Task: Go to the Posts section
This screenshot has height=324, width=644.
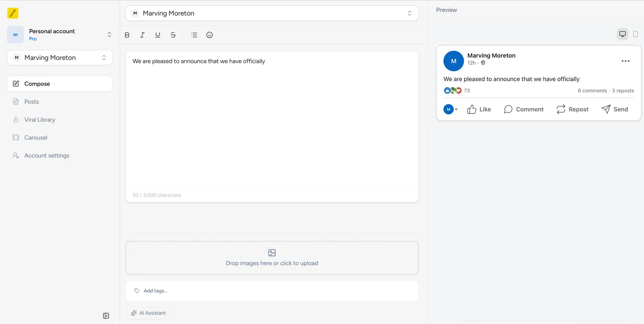Action: (x=31, y=102)
